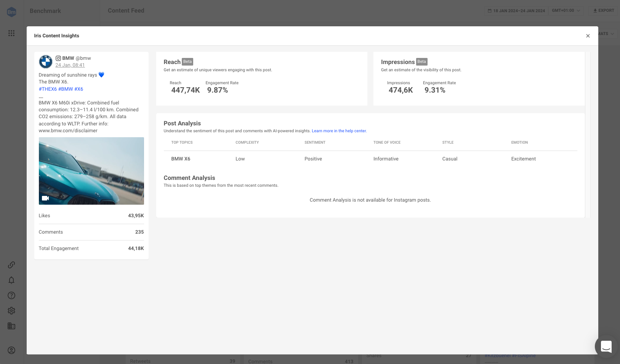Select the Positive sentiment cell
This screenshot has height=364, width=620.
313,159
